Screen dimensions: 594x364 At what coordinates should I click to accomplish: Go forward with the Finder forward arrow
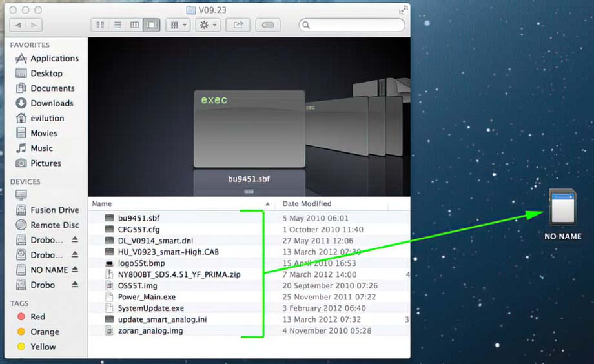click(34, 25)
